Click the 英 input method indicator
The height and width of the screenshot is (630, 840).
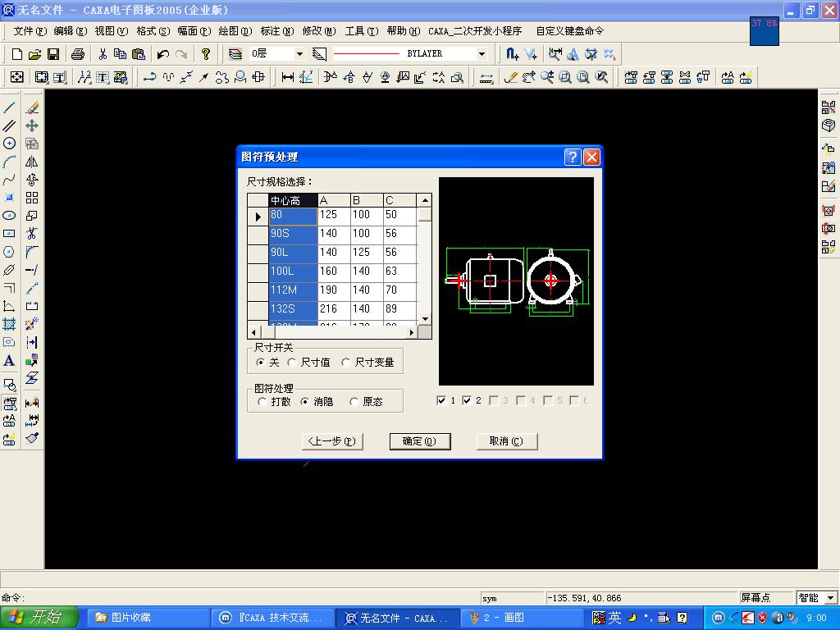pos(614,618)
